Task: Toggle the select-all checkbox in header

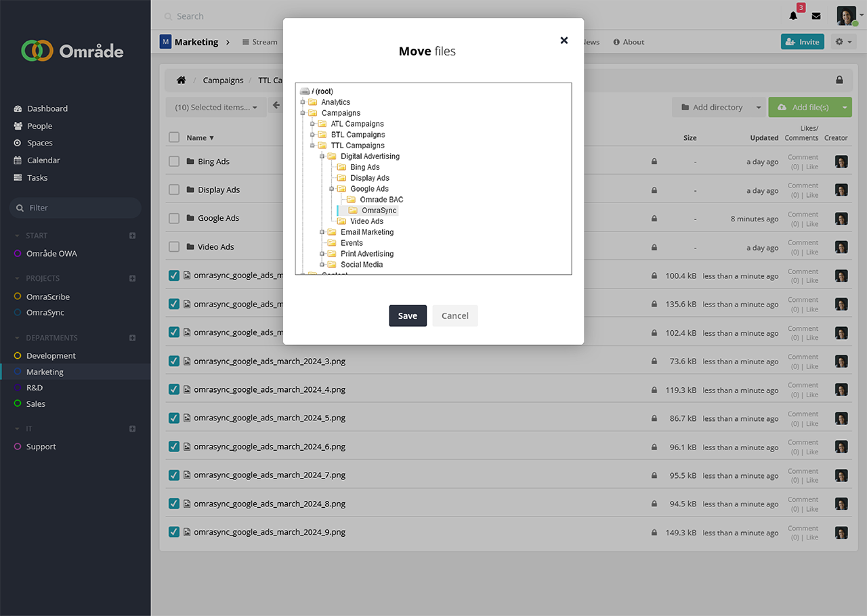Action: coord(174,137)
